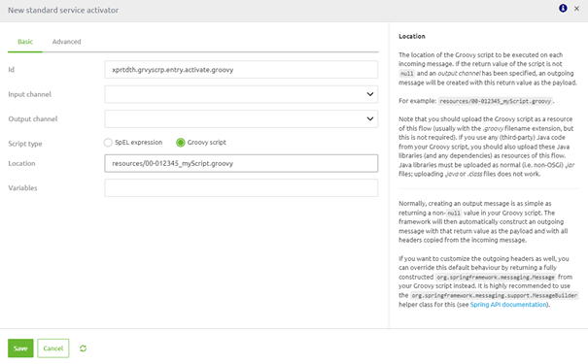
Task: Click the 'Variables' field label
Action: click(22, 188)
